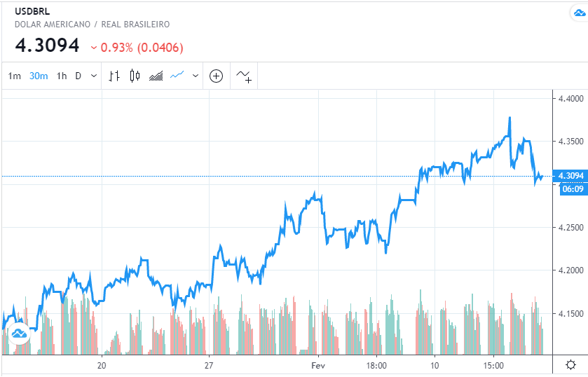Screen dimensions: 588x377
Task: Open the indicators tool
Action: point(244,76)
